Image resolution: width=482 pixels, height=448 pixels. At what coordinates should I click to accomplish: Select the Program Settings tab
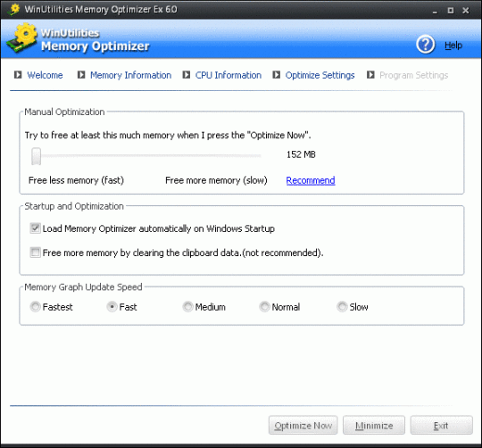[x=414, y=75]
